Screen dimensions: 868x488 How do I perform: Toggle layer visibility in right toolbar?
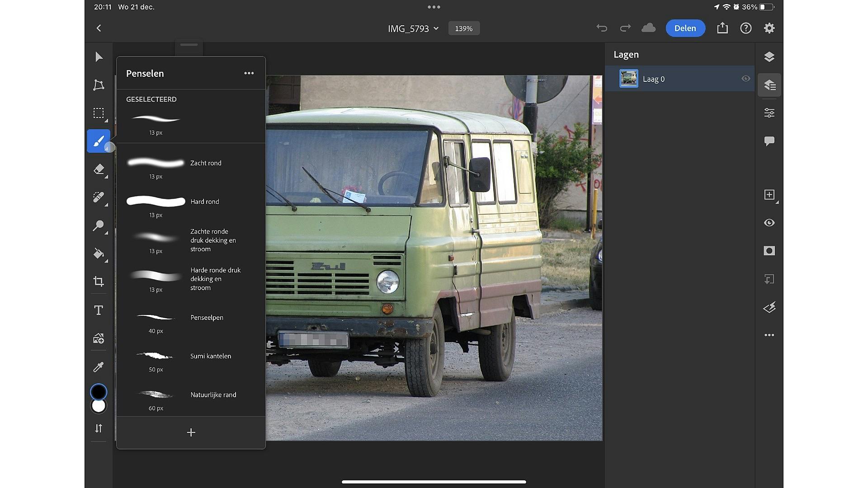[769, 223]
